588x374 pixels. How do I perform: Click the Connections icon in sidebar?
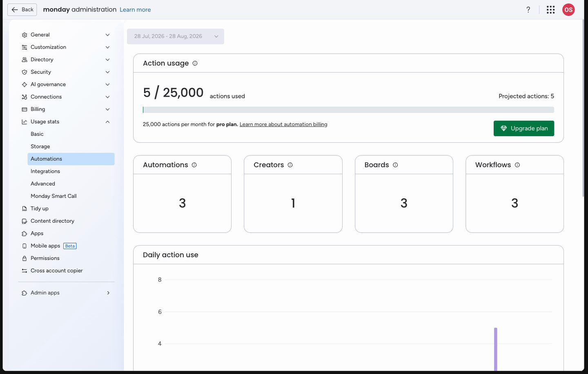24,97
